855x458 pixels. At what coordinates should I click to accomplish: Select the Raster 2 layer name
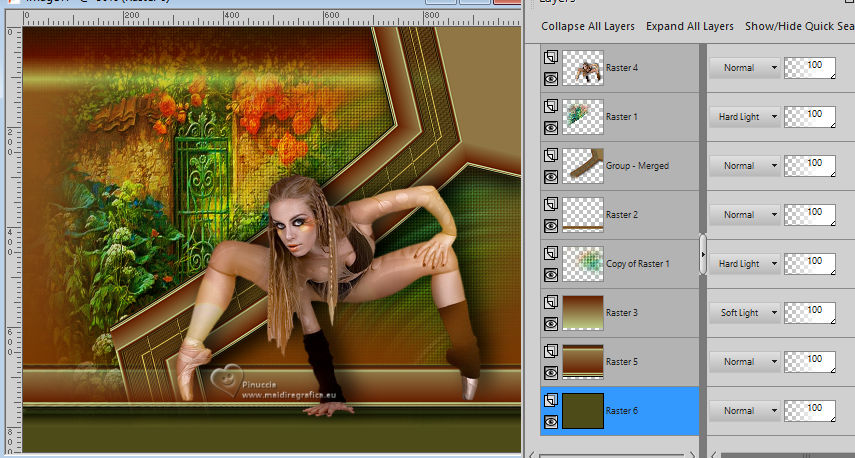622,215
